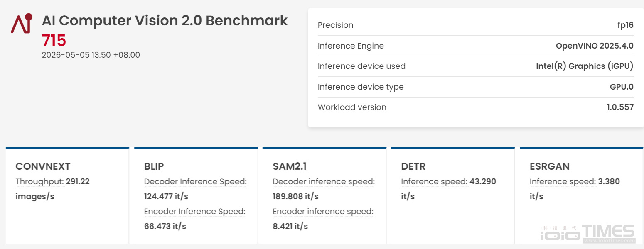Select the 291.22 throughput value

coord(78,182)
